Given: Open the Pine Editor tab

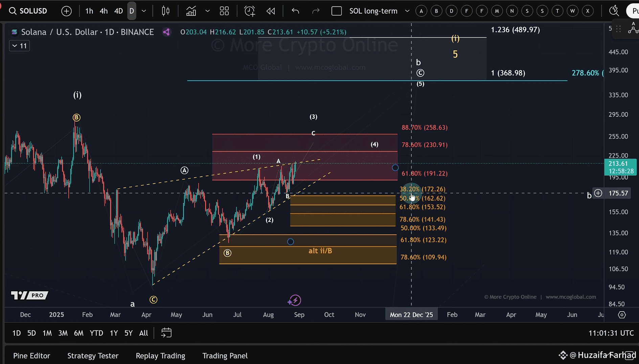Looking at the screenshot, I should (x=31, y=356).
